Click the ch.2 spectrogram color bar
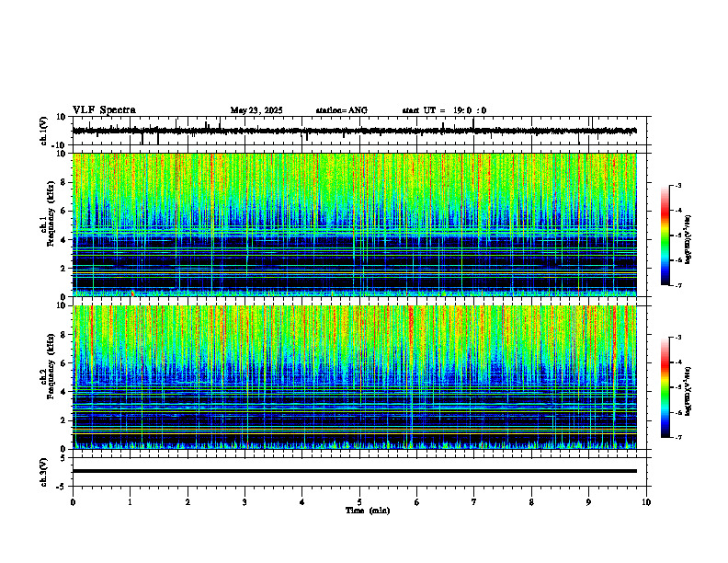 point(665,387)
